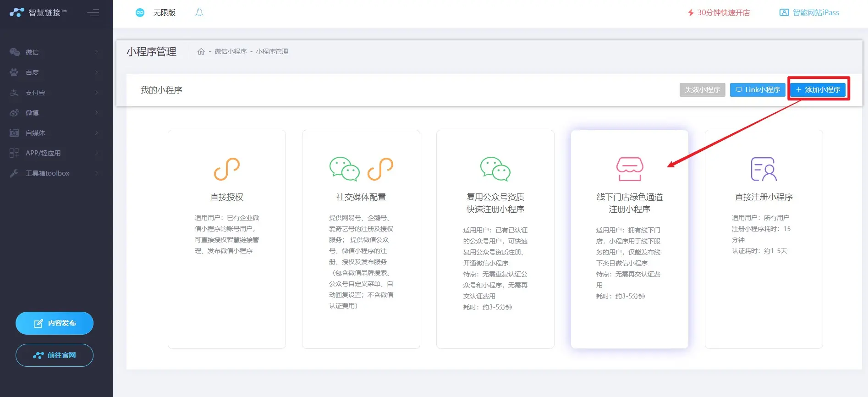Open the 30分钟快速开店 link
868x397 pixels.
(719, 13)
